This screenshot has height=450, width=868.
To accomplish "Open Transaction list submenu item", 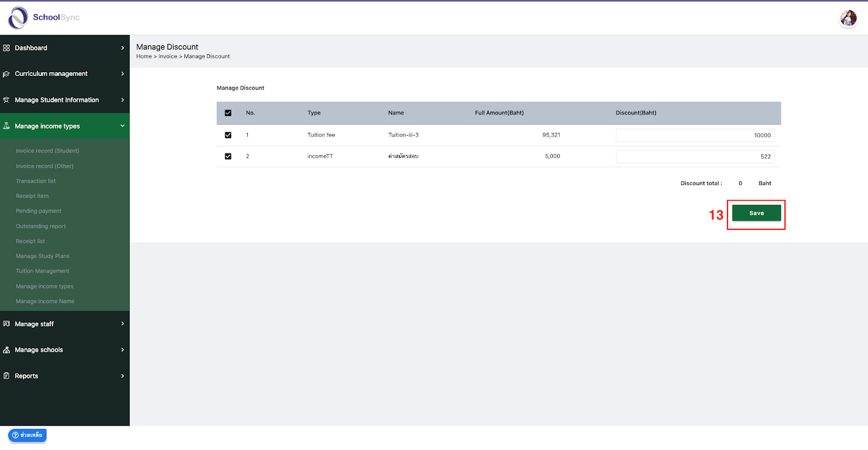I will pyautogui.click(x=36, y=181).
